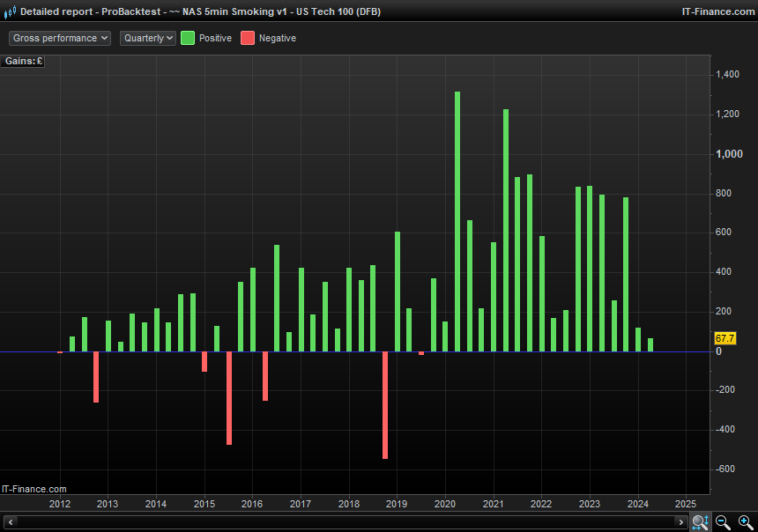
Task: Open the IT-Finance.com link at bottom left
Action: tap(34, 489)
